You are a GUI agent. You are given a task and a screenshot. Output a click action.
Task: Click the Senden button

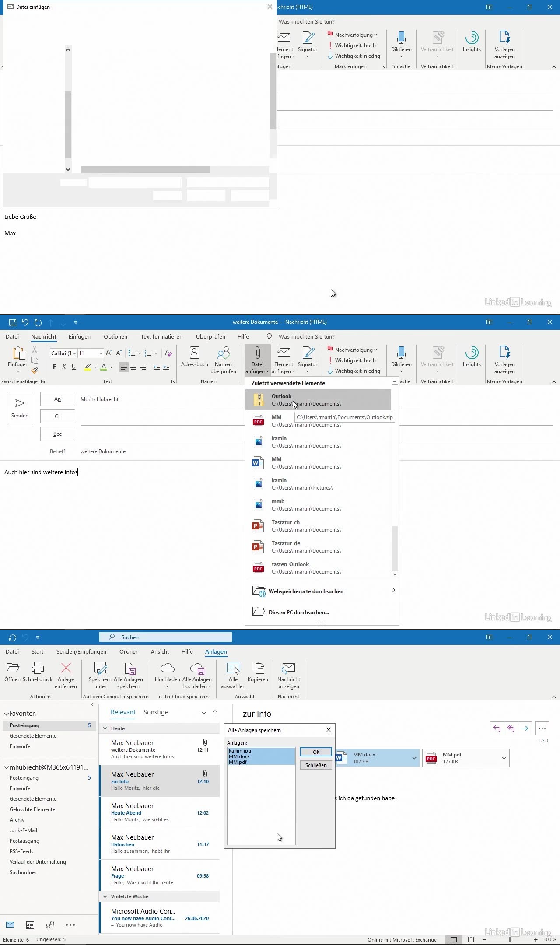pyautogui.click(x=20, y=408)
